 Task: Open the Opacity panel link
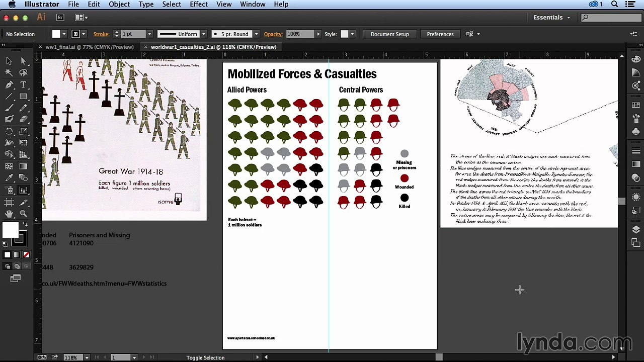(273, 34)
